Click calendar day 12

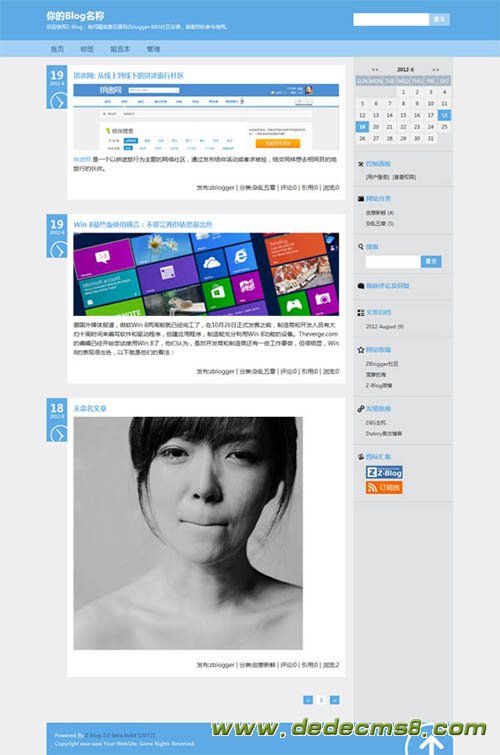coord(362,115)
